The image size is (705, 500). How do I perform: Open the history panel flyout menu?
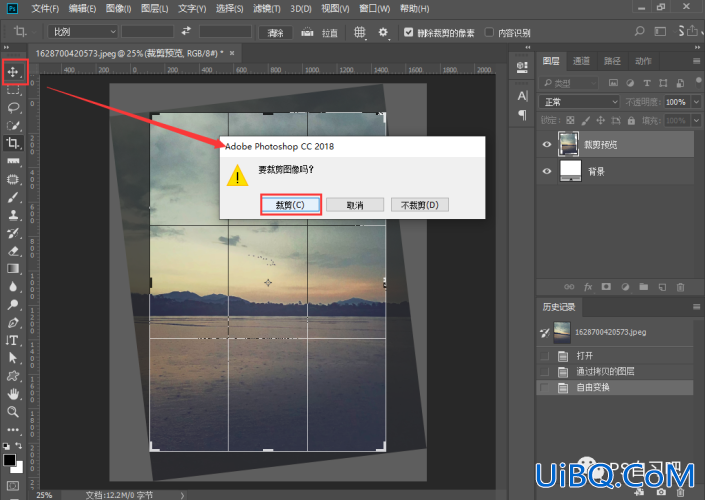tap(696, 307)
